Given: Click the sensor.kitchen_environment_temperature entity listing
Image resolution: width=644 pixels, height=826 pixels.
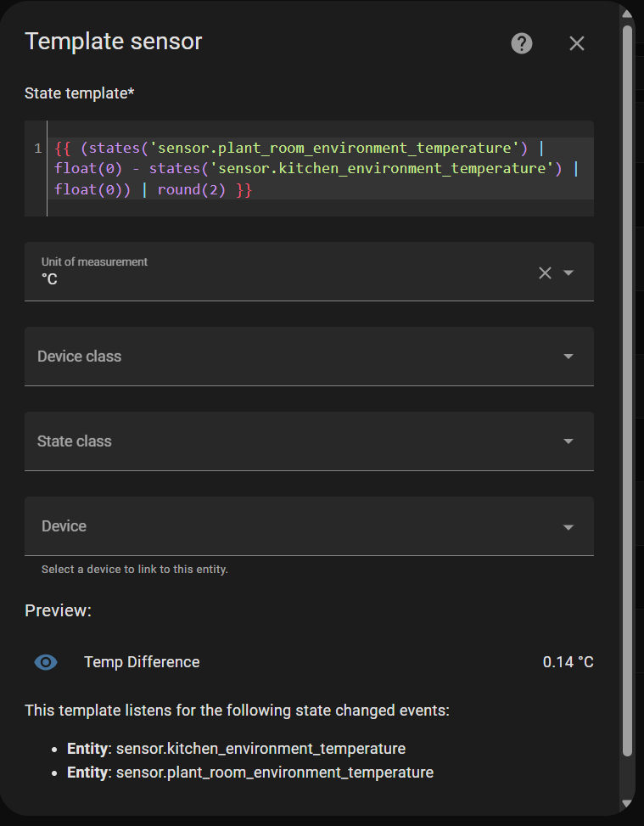Looking at the screenshot, I should pos(260,749).
